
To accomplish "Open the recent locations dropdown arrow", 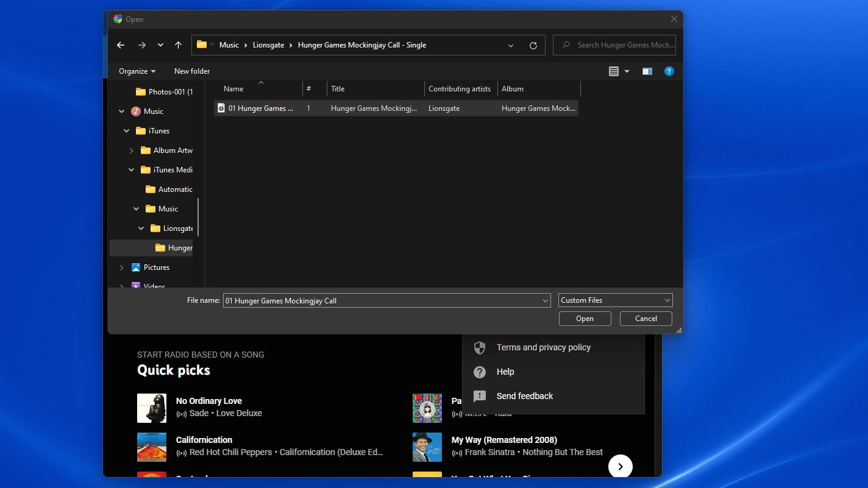I will point(160,45).
